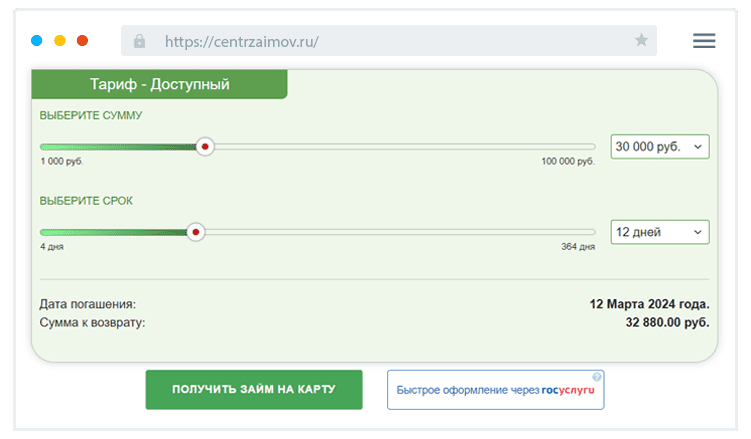
Task: Click the "4 дня" minimum term label
Action: [x=53, y=246]
